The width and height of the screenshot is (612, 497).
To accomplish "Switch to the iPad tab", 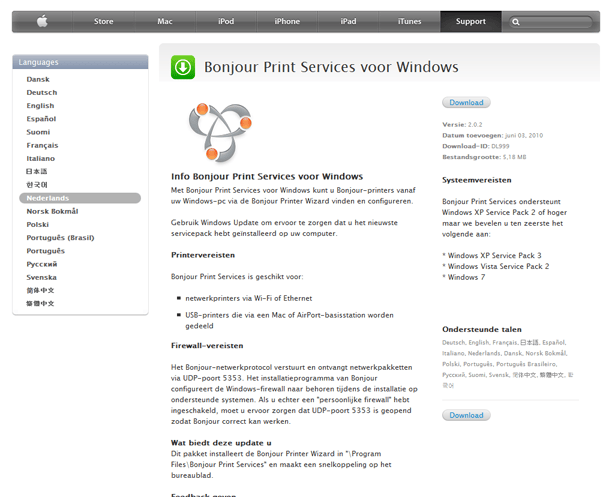I will (348, 21).
